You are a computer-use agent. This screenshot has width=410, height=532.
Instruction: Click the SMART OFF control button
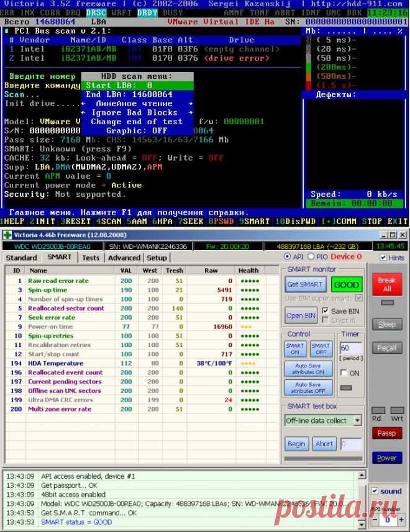coord(321,349)
